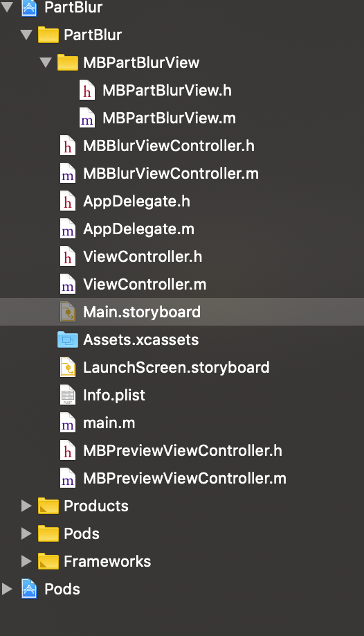Click the Info.plist file icon

click(x=68, y=395)
